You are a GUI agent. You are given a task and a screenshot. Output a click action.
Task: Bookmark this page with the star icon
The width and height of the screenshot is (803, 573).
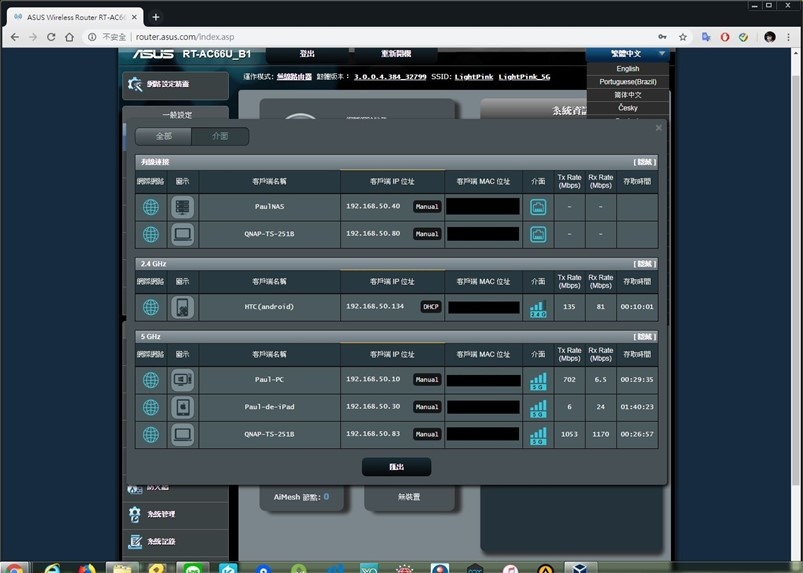pos(683,37)
